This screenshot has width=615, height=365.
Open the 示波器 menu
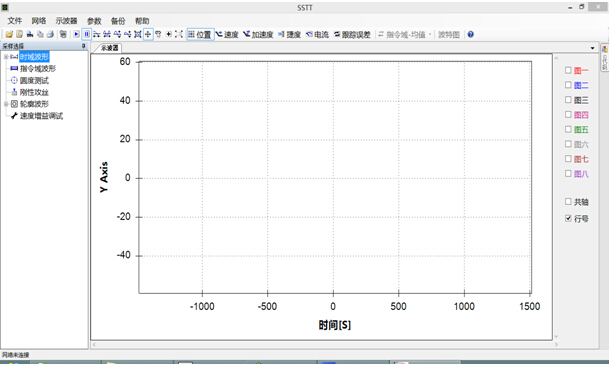66,21
